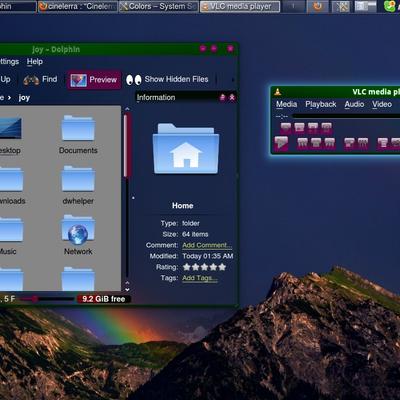Click the Add Tags link
Image resolution: width=400 pixels, height=400 pixels.
(x=200, y=278)
